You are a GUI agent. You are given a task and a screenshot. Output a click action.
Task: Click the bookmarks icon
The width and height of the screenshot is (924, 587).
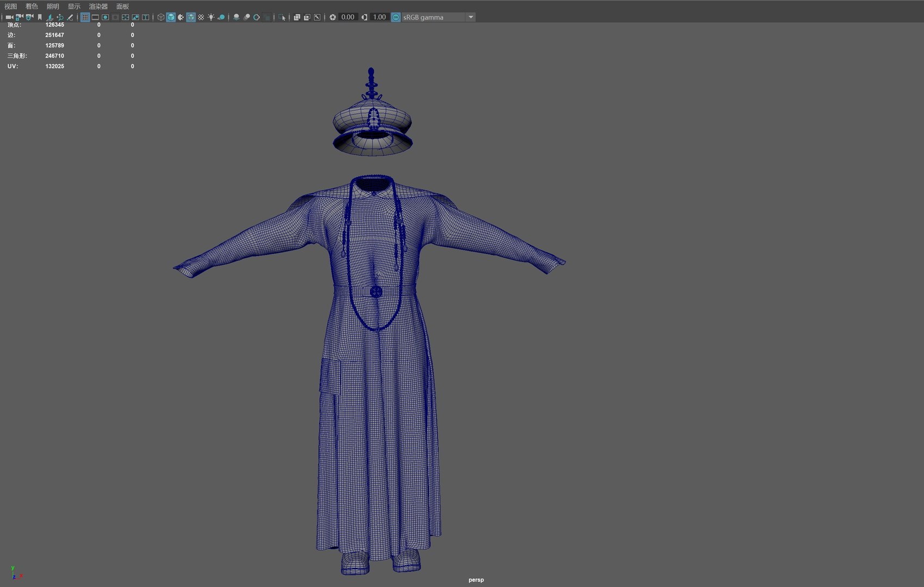(40, 17)
